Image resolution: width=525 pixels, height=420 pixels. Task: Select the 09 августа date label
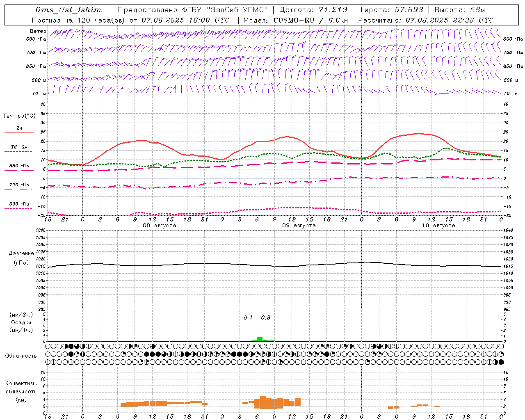(299, 226)
